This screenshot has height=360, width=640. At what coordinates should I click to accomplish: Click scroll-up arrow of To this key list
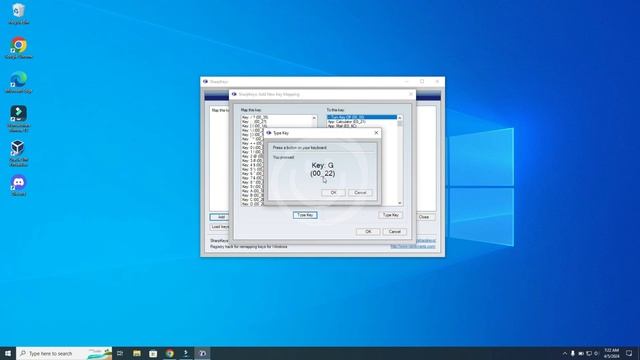coord(400,118)
